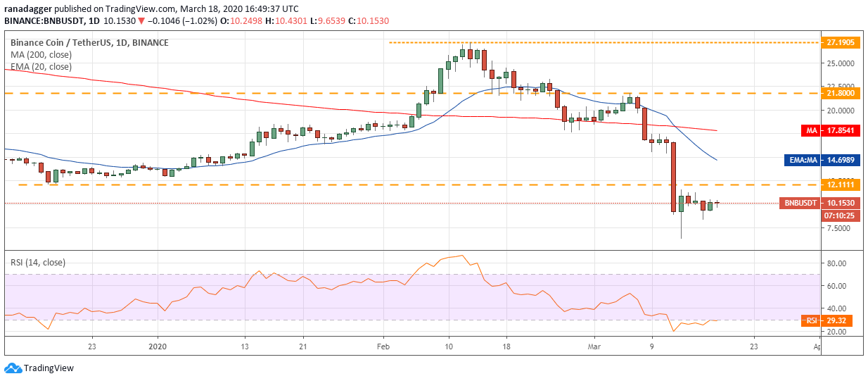Select the EMA (20, close) indicator legend
The width and height of the screenshot is (868, 381).
click(41, 66)
